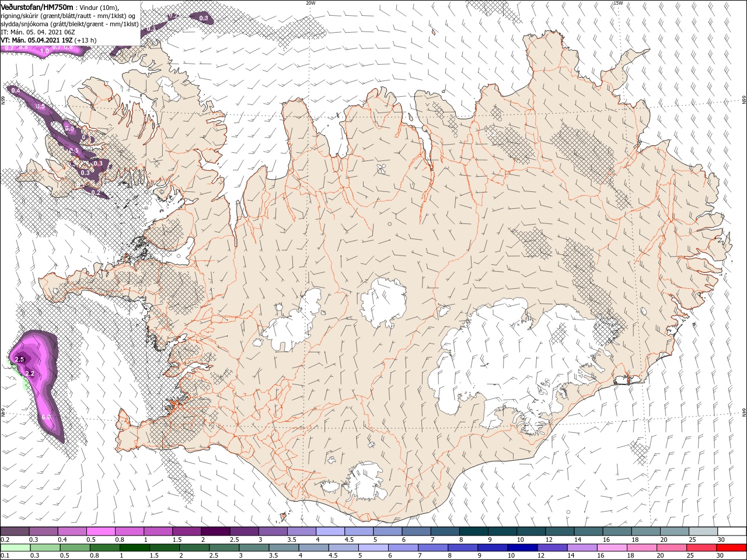Click the '0.4' contour label off Westfjords
The width and height of the screenshot is (747, 560).
coord(15,91)
